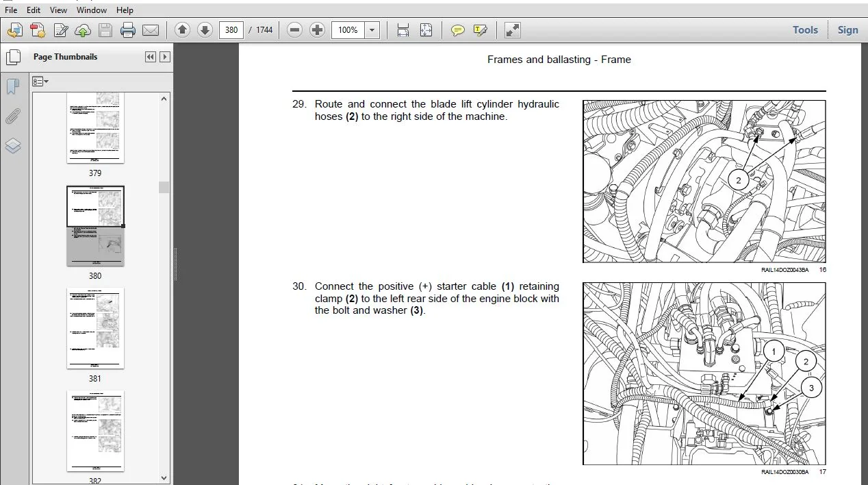
Task: Open thumbnail options menu dropdown
Action: [x=40, y=82]
